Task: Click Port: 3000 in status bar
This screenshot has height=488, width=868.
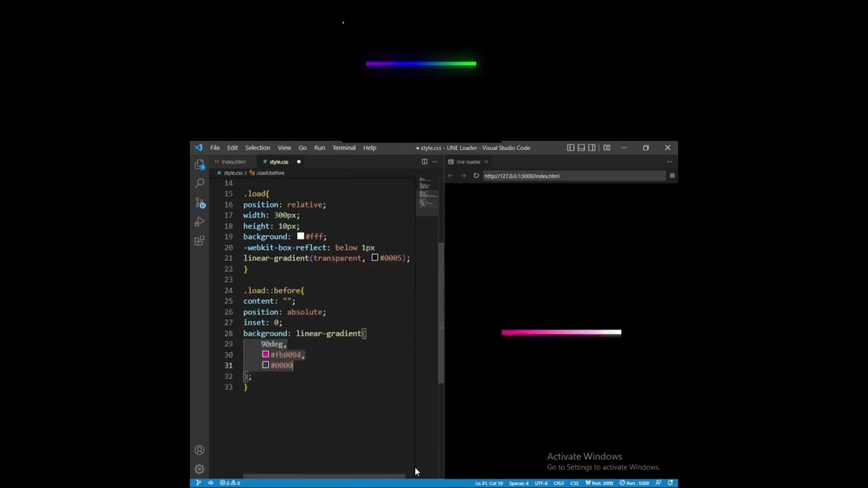Action: pos(599,483)
